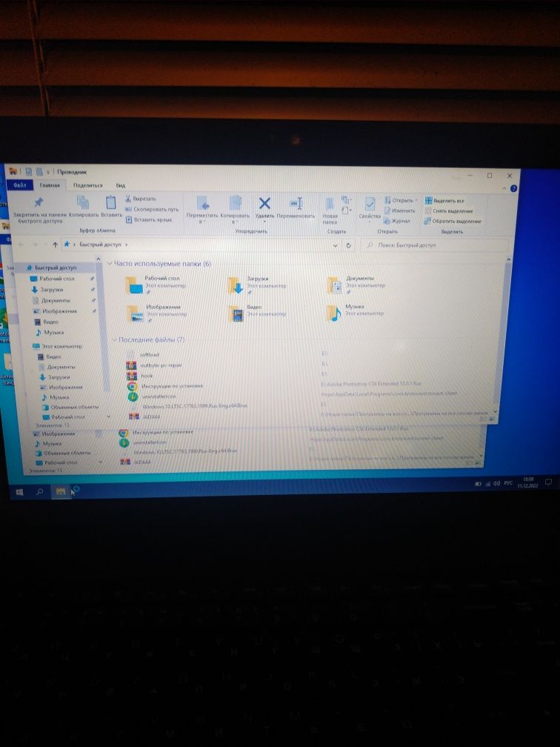This screenshot has width=560, height=747.
Task: Open taskbar search magnifier
Action: (40, 491)
